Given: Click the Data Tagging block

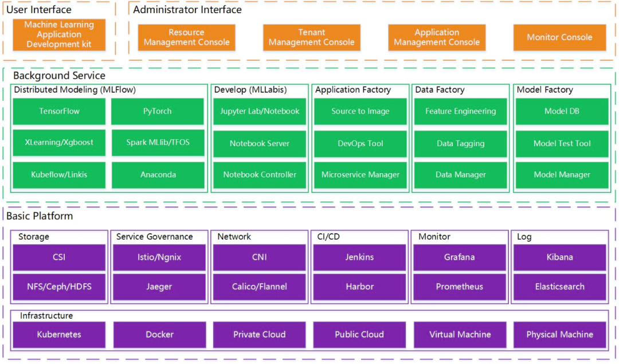Looking at the screenshot, I should pyautogui.click(x=461, y=144).
